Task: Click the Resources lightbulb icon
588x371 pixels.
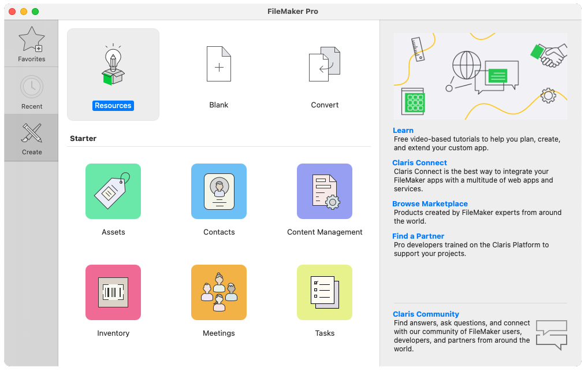Action: (x=113, y=65)
